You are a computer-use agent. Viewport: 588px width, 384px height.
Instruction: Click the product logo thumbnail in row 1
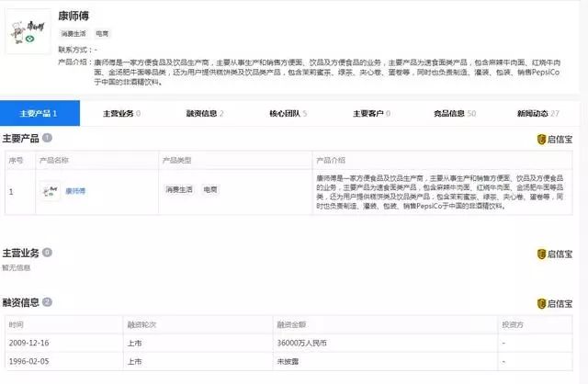pos(50,191)
